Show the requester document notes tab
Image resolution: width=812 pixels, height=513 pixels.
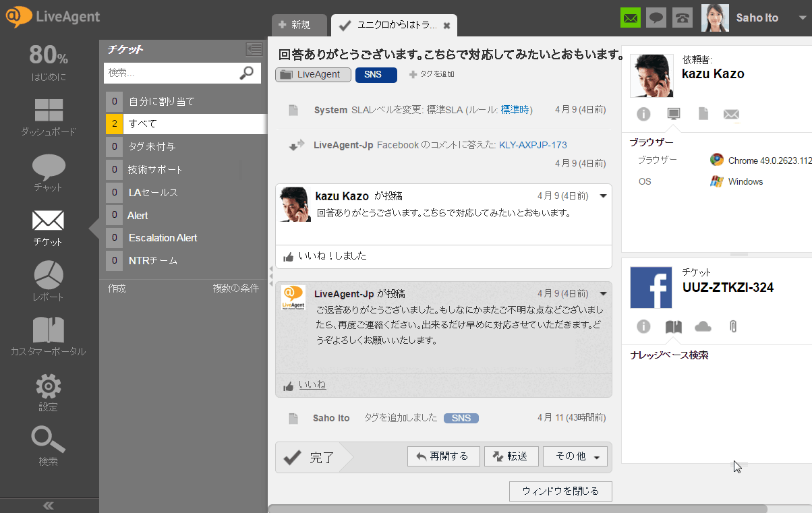[703, 114]
